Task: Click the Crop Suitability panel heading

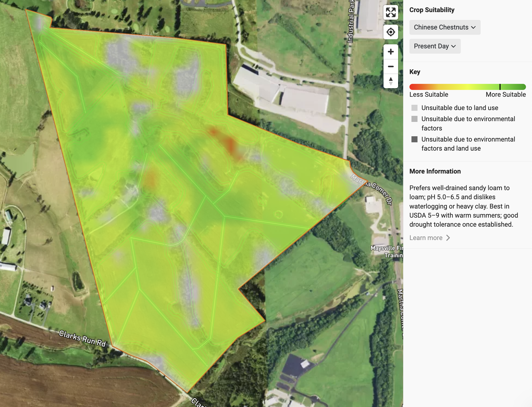Action: point(432,10)
